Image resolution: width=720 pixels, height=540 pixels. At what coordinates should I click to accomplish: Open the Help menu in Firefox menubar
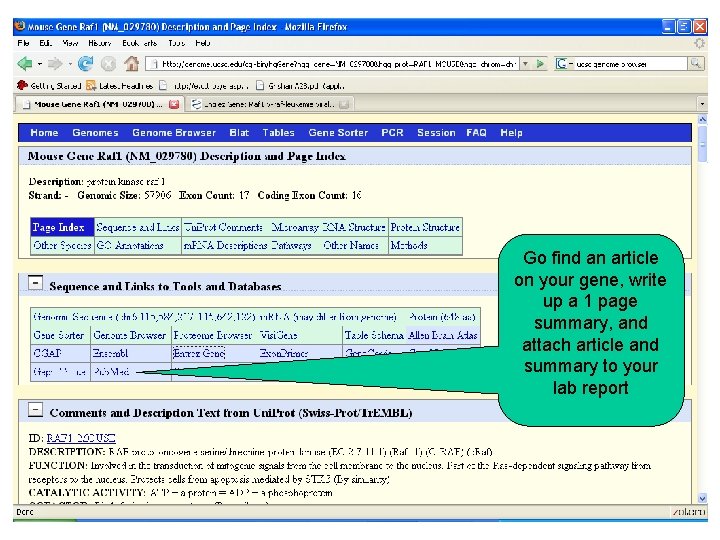(202, 43)
